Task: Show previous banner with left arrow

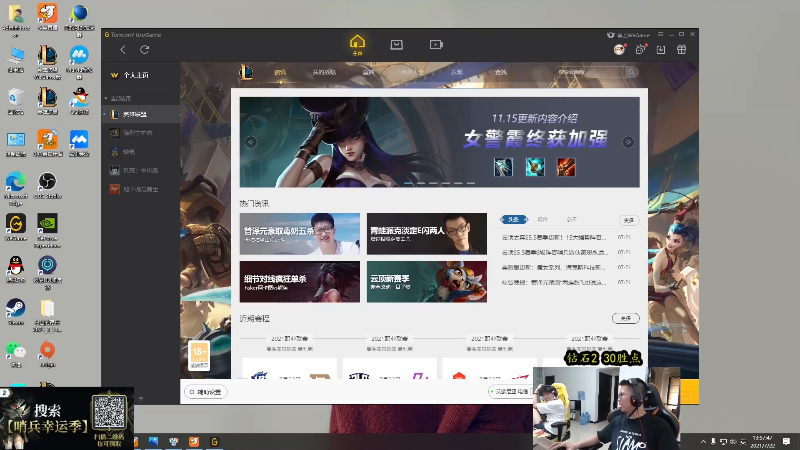Action: tap(251, 142)
